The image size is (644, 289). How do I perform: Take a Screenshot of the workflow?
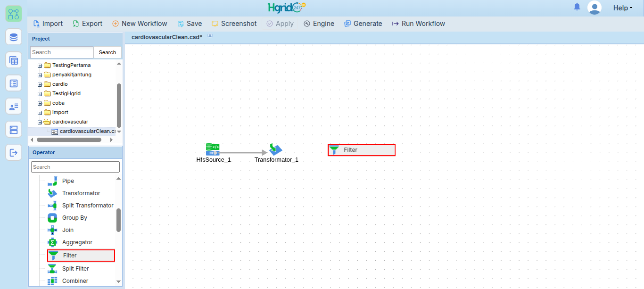click(x=234, y=24)
